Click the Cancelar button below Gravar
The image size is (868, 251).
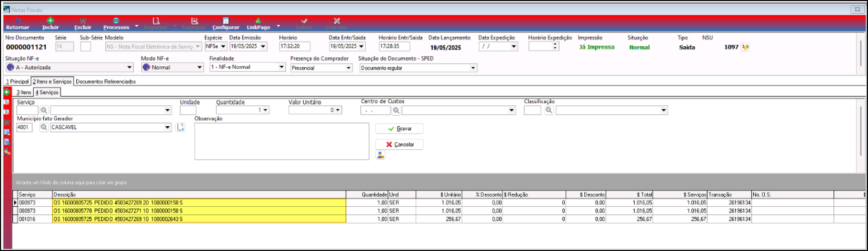coord(400,144)
